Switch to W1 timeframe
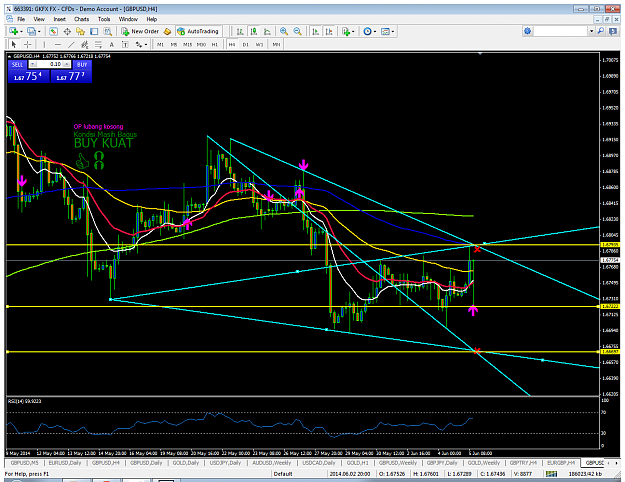Screen dimensions: 625x482 [259, 44]
